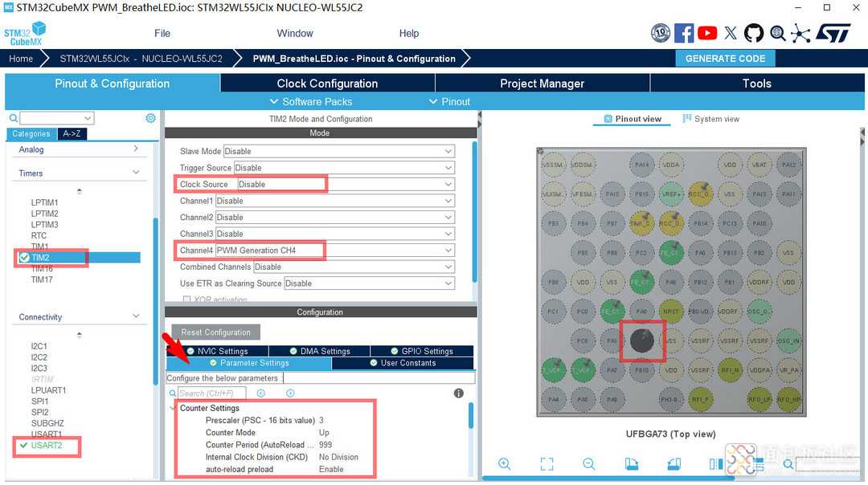The width and height of the screenshot is (868, 485).
Task: Click the ST logo icon
Action: point(833,33)
